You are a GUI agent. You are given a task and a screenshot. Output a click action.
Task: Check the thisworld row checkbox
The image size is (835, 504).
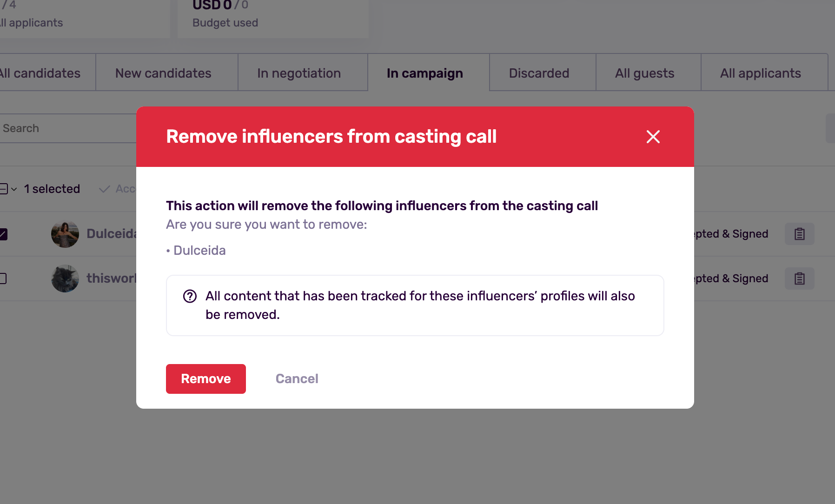coord(3,279)
